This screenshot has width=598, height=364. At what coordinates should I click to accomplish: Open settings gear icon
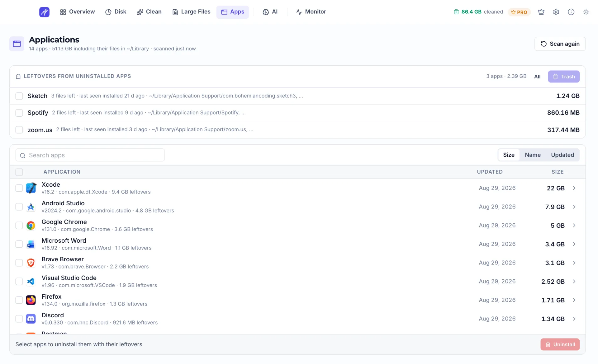coord(556,12)
